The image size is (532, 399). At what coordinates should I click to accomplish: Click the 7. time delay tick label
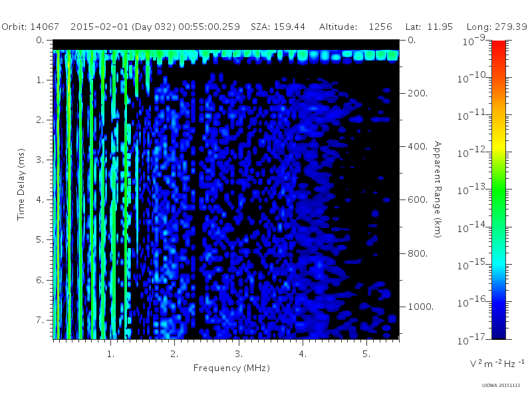coord(40,320)
